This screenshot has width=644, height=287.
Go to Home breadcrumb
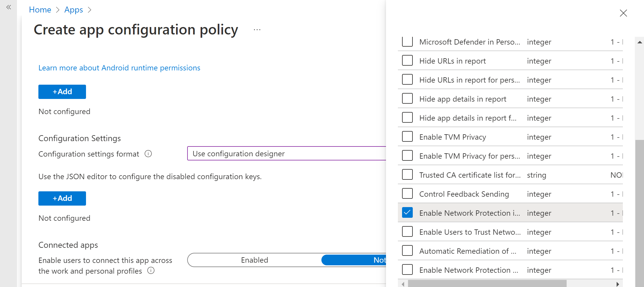pyautogui.click(x=40, y=10)
